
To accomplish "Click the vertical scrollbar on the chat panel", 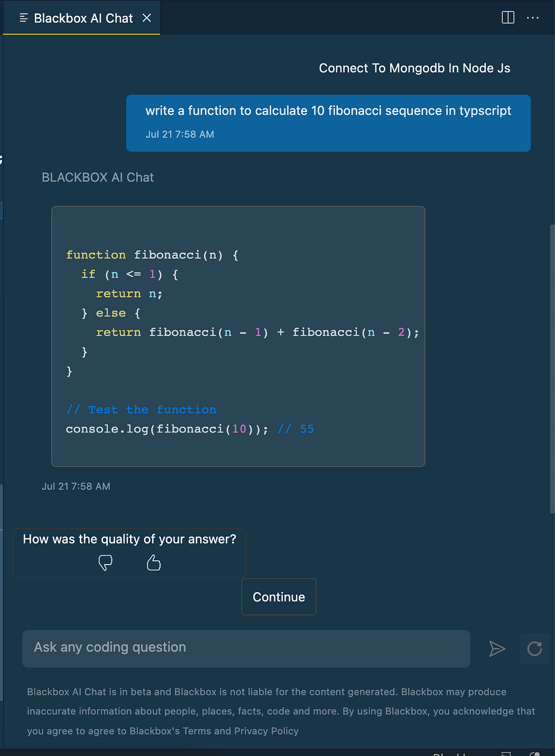I will 552,369.
